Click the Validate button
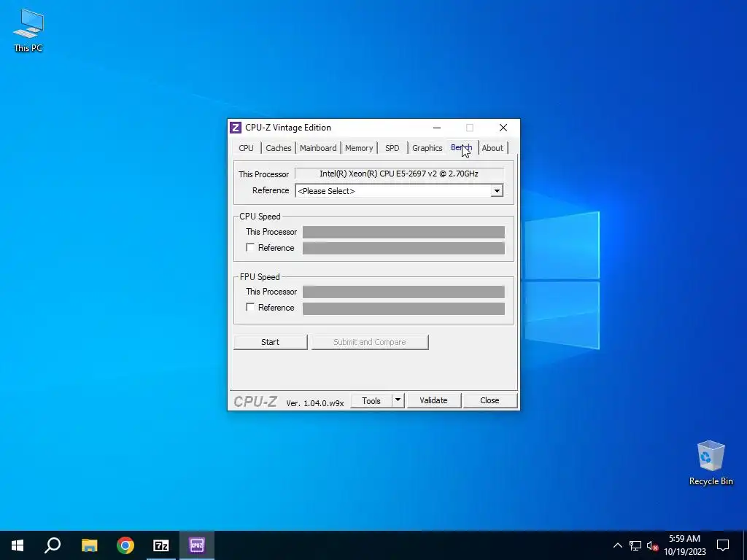The height and width of the screenshot is (560, 747). click(x=433, y=401)
